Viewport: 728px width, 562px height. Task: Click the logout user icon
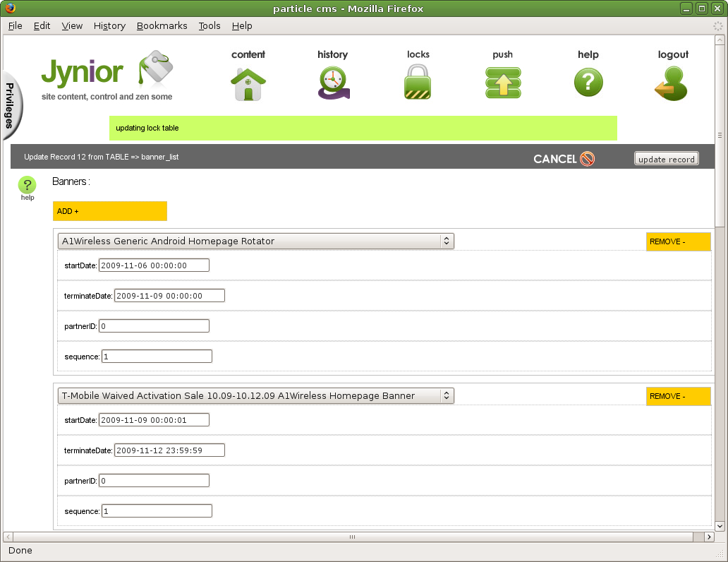[671, 83]
